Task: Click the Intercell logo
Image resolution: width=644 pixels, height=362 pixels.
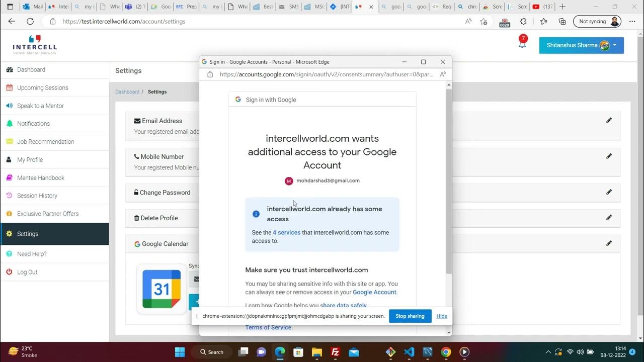Action: click(x=35, y=45)
